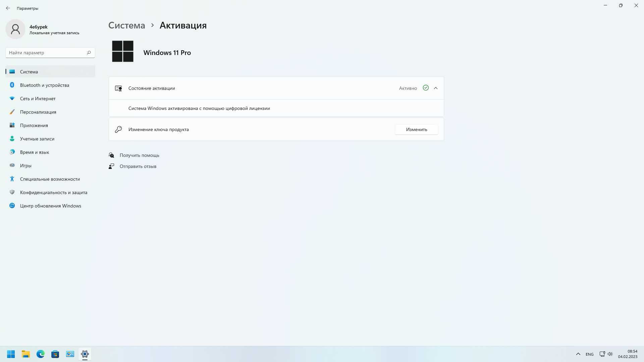The height and width of the screenshot is (362, 644).
Task: Open File Explorer from taskbar
Action: (26, 354)
